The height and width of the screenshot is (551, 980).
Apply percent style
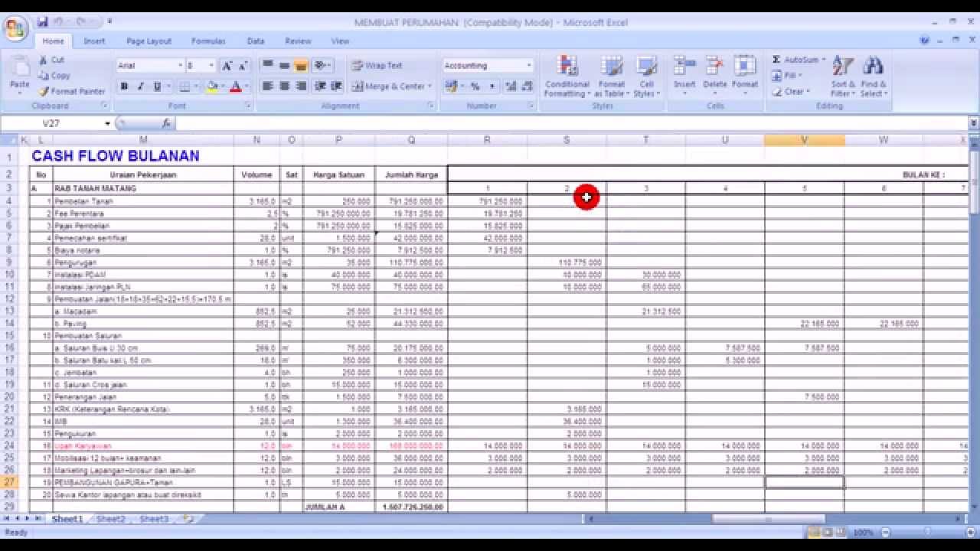tap(475, 86)
